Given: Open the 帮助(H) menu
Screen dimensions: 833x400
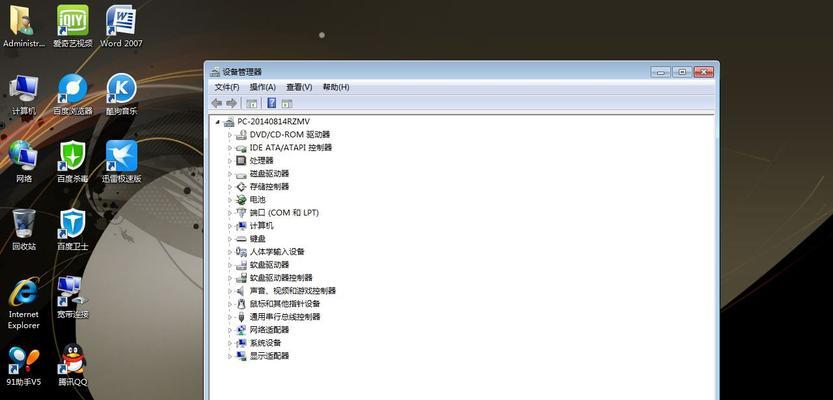Looking at the screenshot, I should [x=336, y=87].
